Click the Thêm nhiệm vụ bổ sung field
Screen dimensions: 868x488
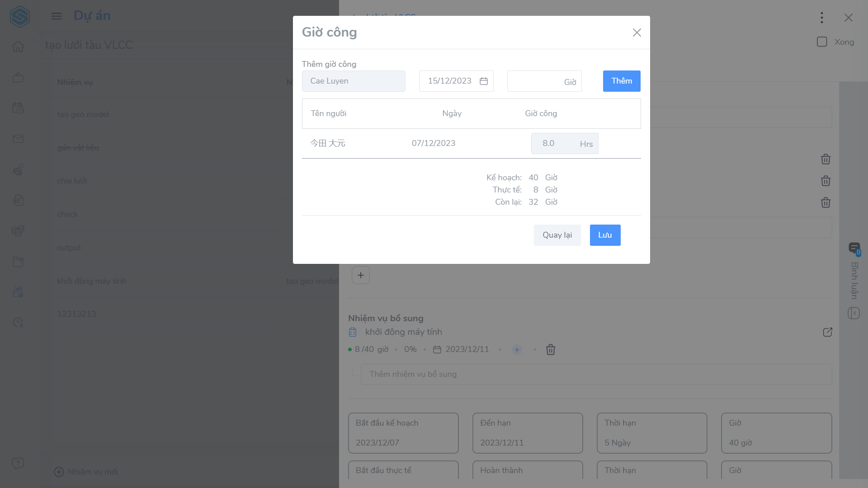coord(596,374)
